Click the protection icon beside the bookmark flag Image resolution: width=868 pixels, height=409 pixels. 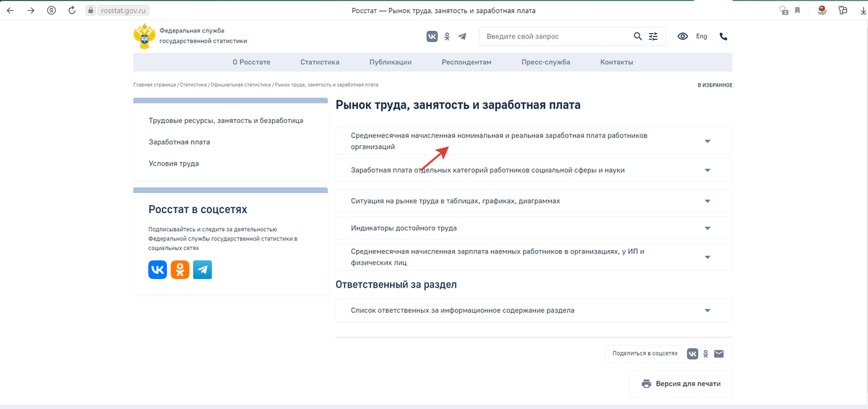pyautogui.click(x=784, y=10)
